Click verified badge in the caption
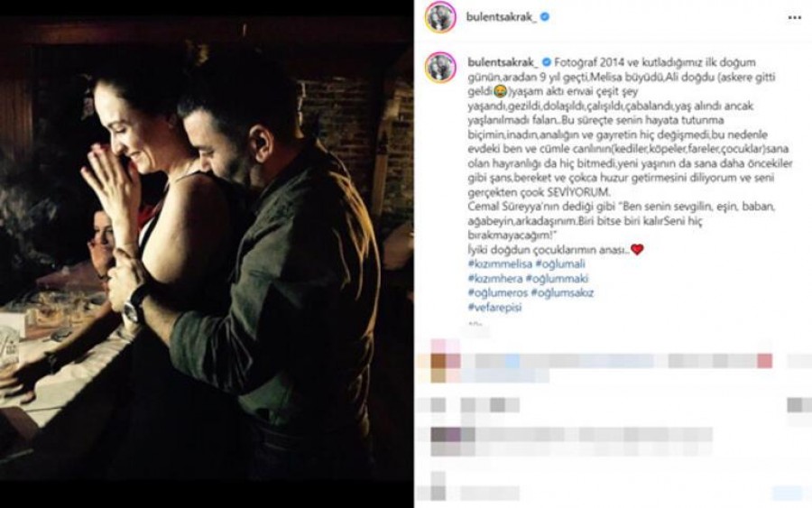Viewport: 812px width, 508px height. (x=547, y=62)
